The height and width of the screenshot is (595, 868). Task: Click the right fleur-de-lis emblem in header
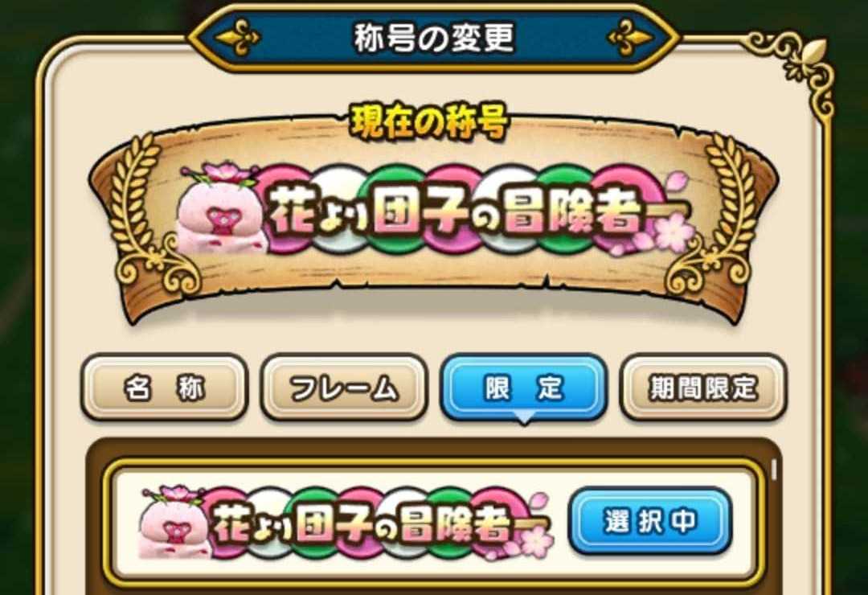630,38
